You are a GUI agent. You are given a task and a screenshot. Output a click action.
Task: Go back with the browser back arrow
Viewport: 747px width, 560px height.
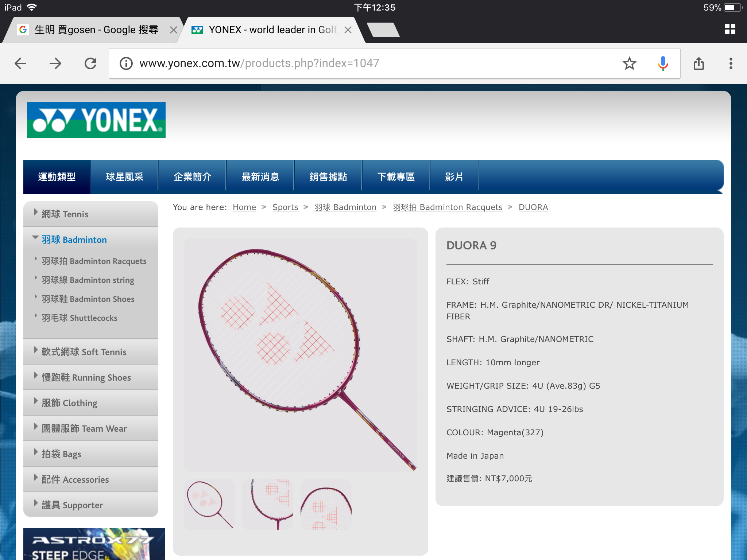coord(20,63)
